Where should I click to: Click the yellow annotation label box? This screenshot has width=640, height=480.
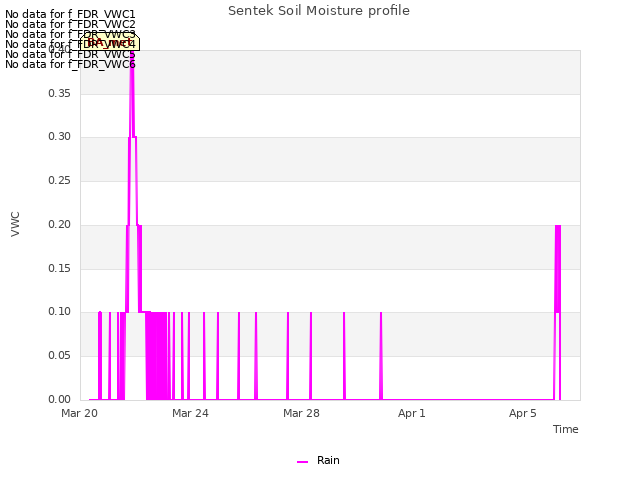pos(109,42)
